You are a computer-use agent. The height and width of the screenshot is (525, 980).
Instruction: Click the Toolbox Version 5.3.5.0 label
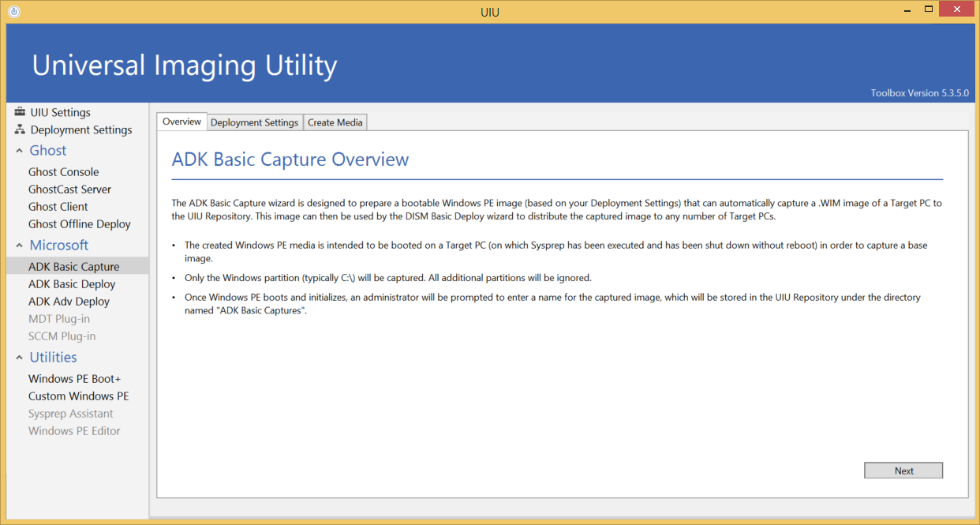pos(919,93)
